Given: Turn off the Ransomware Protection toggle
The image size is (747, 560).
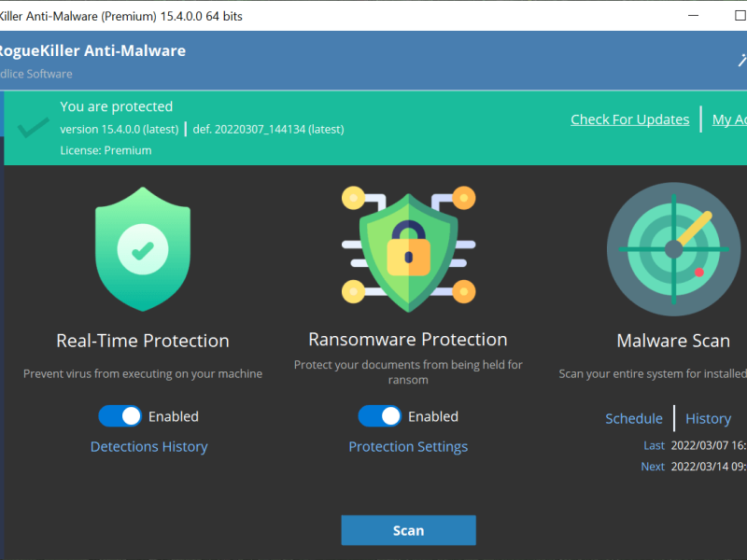Looking at the screenshot, I should (380, 416).
